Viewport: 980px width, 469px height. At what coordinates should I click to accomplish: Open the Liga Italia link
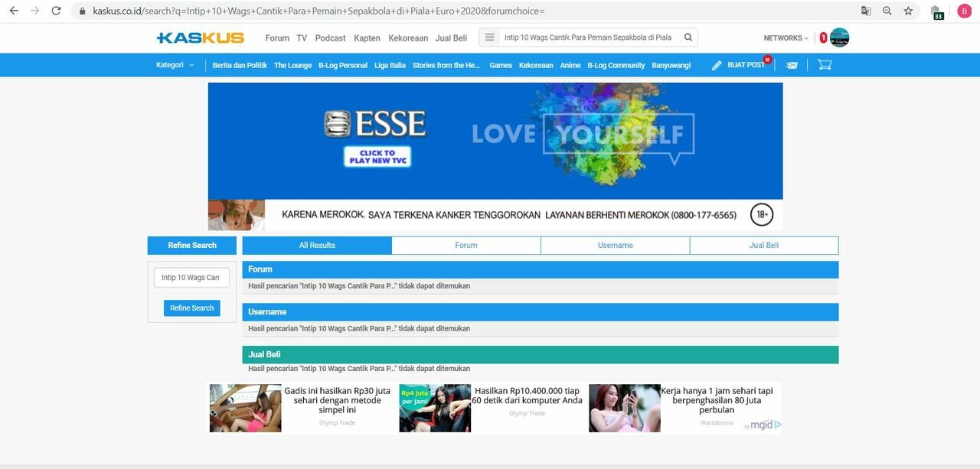(x=390, y=66)
